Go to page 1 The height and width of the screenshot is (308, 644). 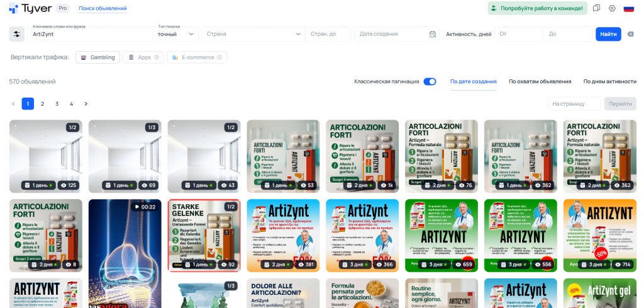[x=28, y=104]
